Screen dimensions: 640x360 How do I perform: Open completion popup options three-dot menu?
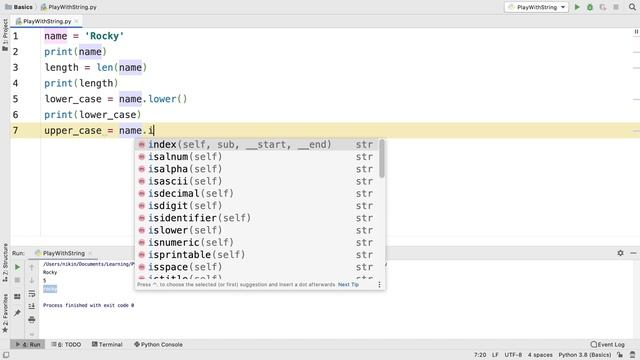[x=379, y=284]
